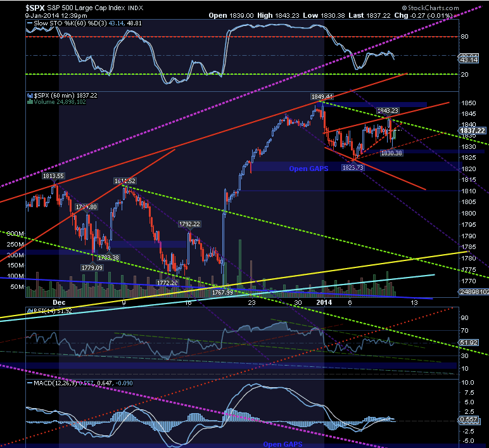This screenshot has height=448, width=489.
Task: Click the 0.557 MACD value tag on right axis
Action: (469, 419)
